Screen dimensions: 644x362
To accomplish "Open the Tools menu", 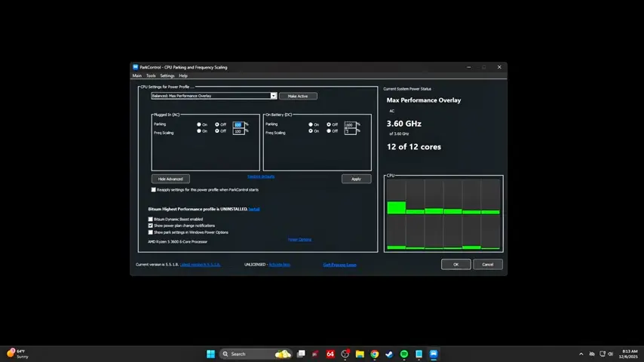I will point(151,75).
